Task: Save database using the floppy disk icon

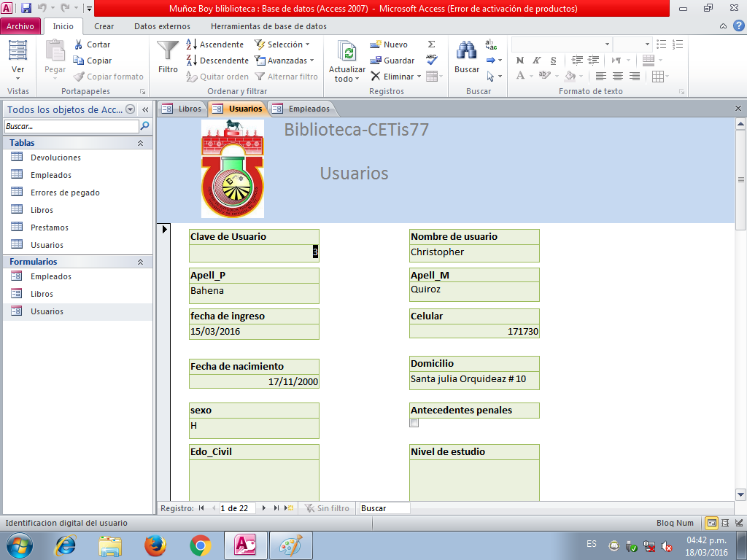Action: 26,8
